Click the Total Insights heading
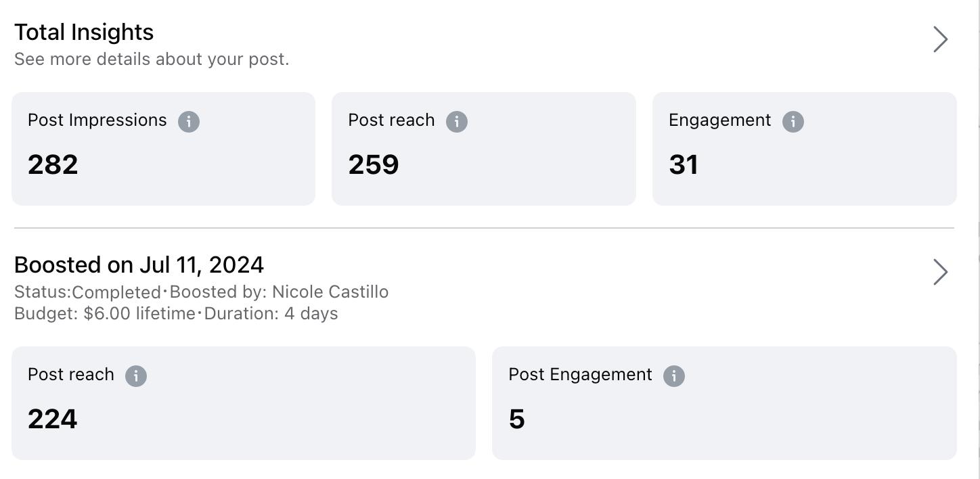The width and height of the screenshot is (980, 479). point(84,32)
